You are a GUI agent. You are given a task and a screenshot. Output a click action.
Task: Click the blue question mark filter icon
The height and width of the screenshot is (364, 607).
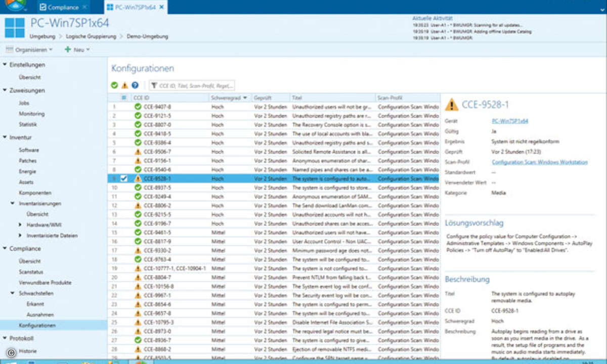click(x=135, y=85)
